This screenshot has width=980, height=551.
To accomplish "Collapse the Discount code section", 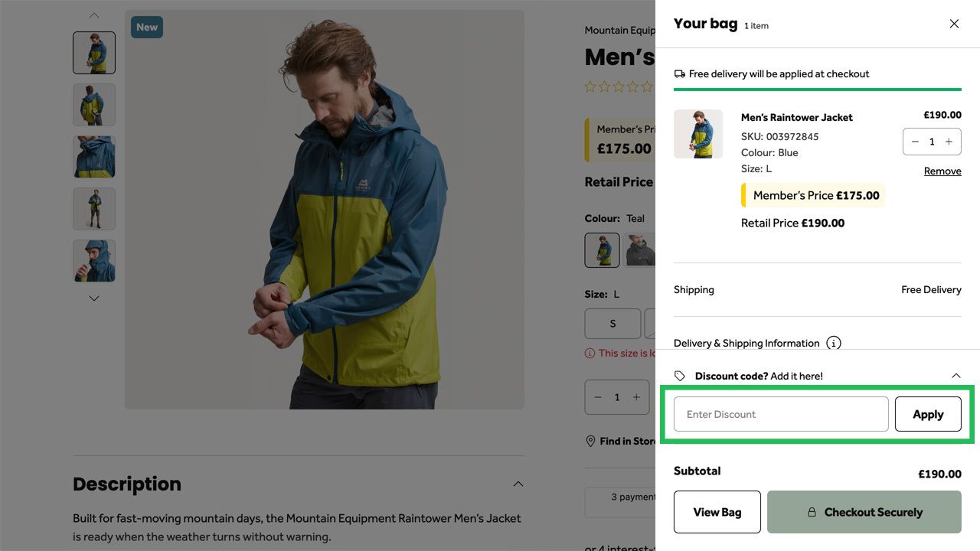I will [955, 376].
